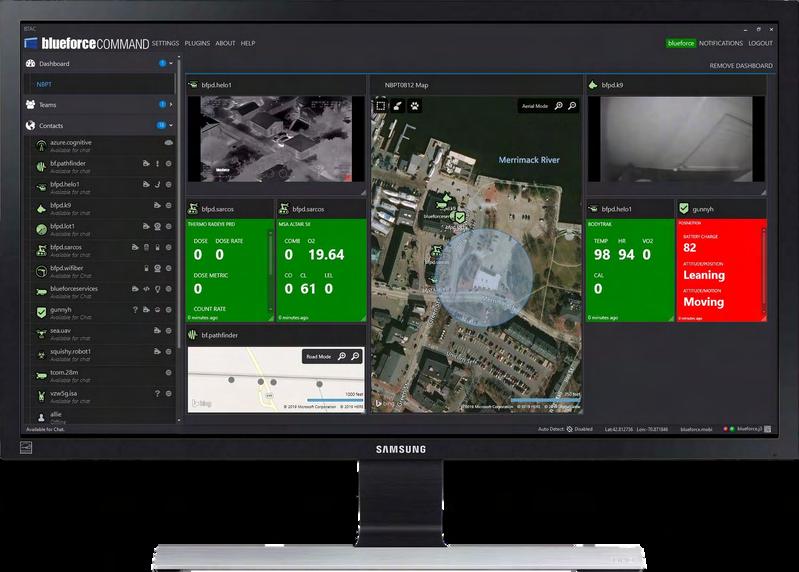Image resolution: width=799 pixels, height=572 pixels.
Task: Open the circular options icon on tcom.28m row
Action: pos(169,372)
